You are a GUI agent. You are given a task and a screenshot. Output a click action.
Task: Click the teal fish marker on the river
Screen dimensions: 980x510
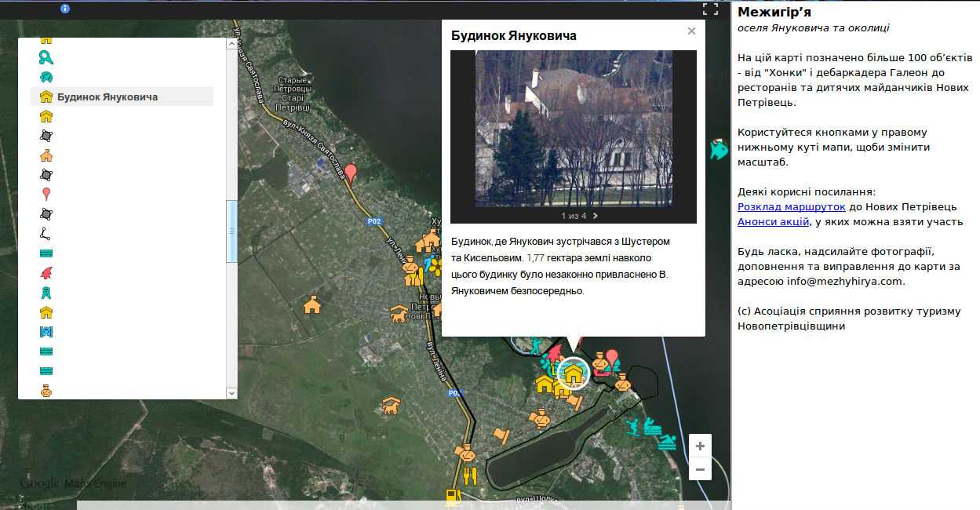pyautogui.click(x=718, y=148)
